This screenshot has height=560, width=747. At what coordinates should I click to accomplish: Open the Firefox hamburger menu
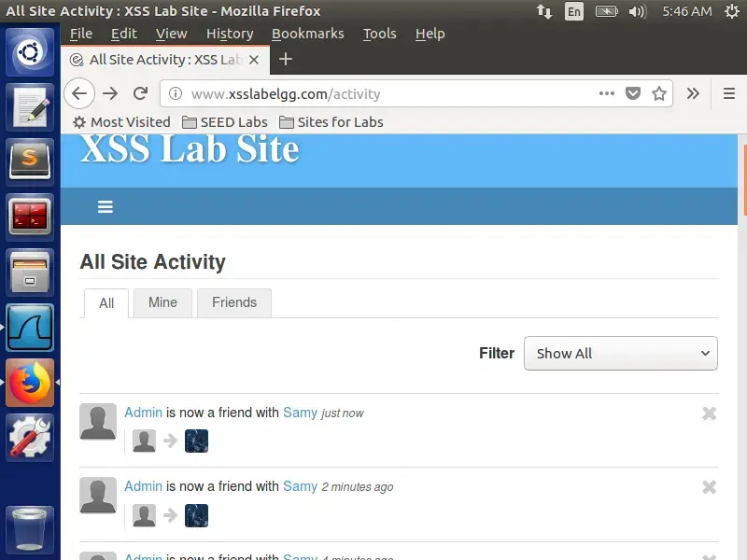(729, 93)
